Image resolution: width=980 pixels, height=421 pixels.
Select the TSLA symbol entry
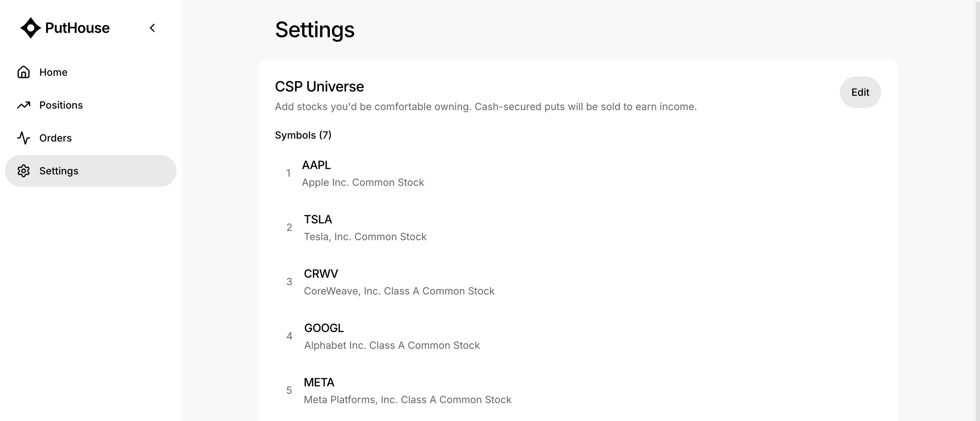(578, 227)
